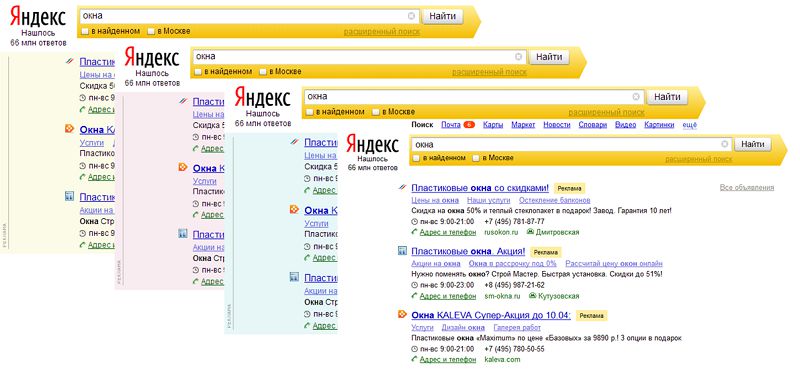Switch to the Видео service tab

pyautogui.click(x=626, y=125)
